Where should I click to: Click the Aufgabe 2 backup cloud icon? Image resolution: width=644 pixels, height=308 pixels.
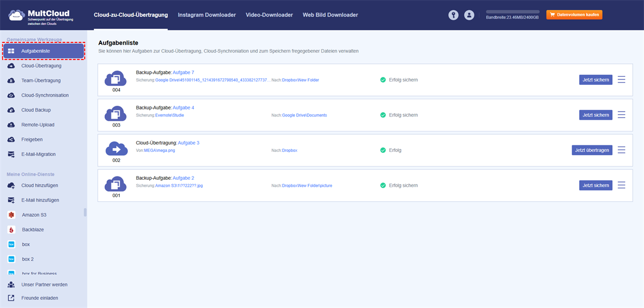[116, 185]
